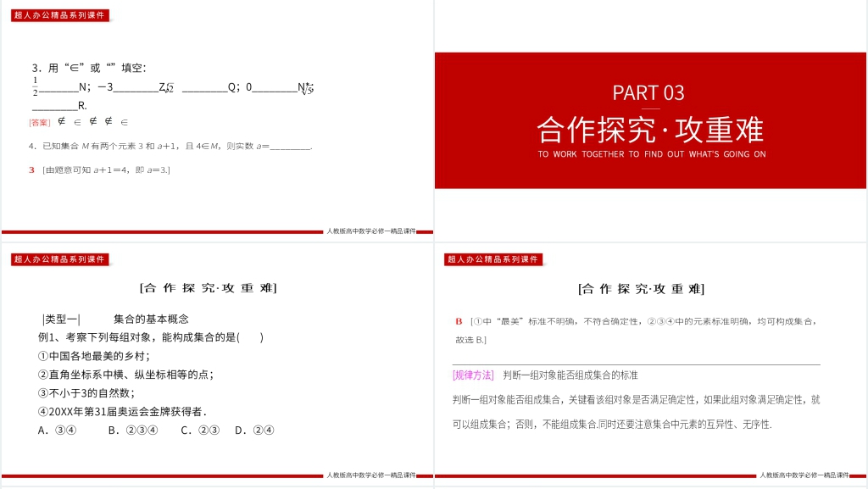Click the "超人办公精品系列课件" badge on bottom-right slide

pos(492,258)
